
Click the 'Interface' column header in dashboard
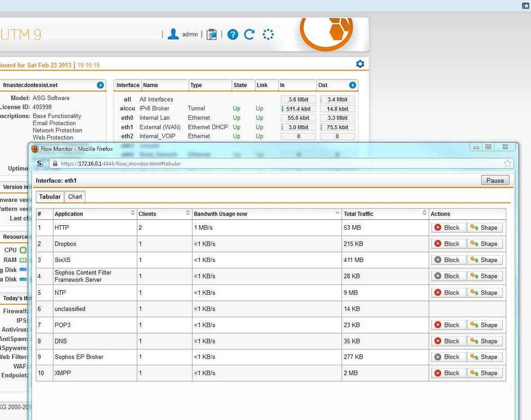[x=127, y=85]
